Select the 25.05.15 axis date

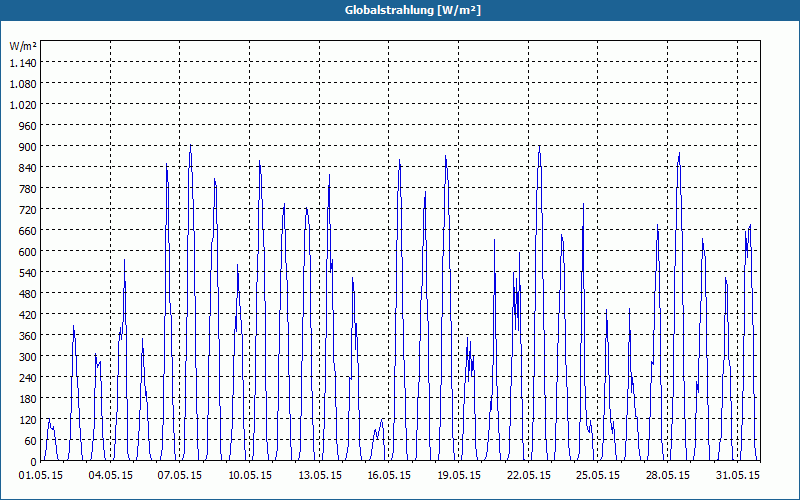pyautogui.click(x=598, y=476)
